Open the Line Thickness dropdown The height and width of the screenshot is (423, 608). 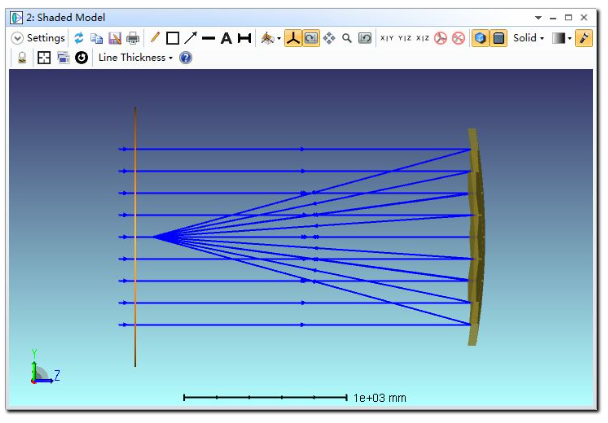click(135, 58)
